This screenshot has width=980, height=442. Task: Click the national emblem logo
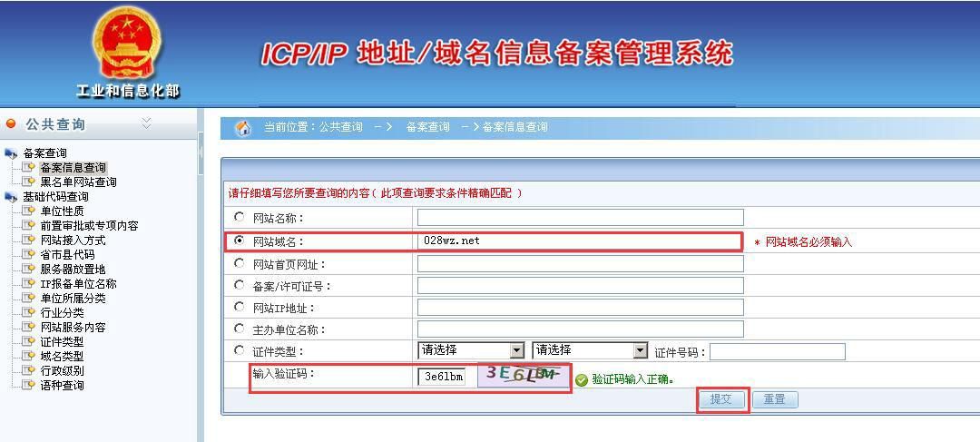[127, 43]
